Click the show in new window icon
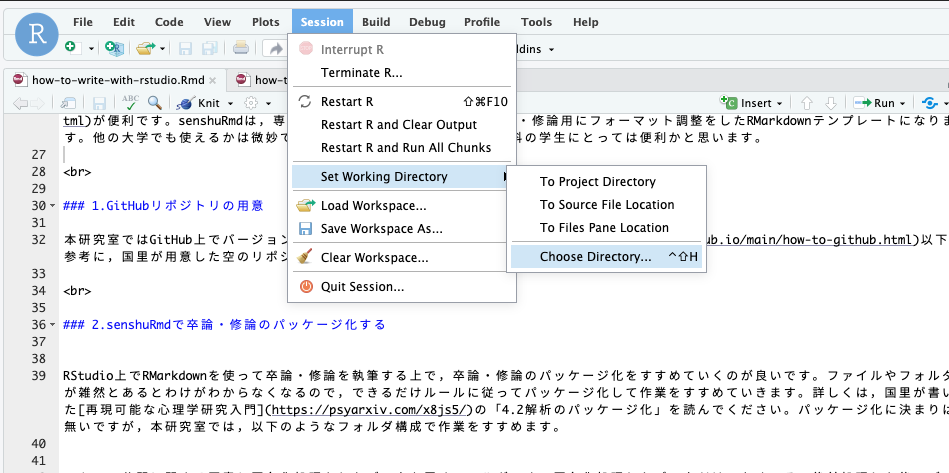This screenshot has width=949, height=473. tap(68, 102)
